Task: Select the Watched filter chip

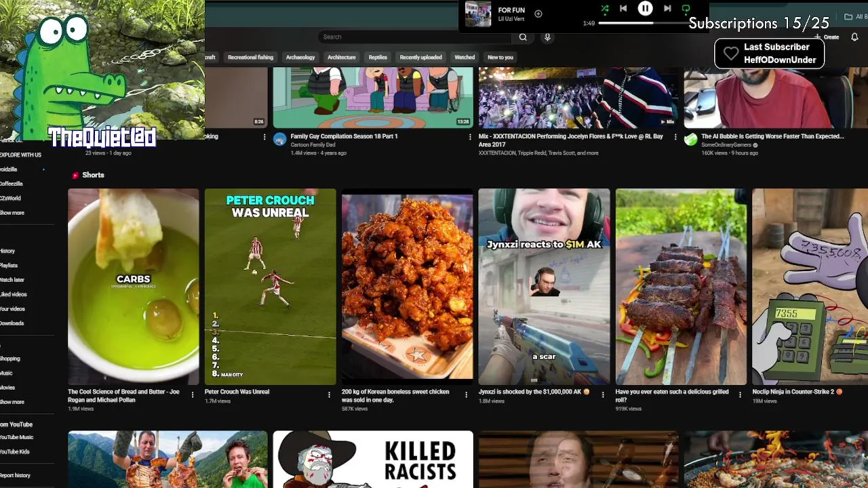Action: (465, 57)
